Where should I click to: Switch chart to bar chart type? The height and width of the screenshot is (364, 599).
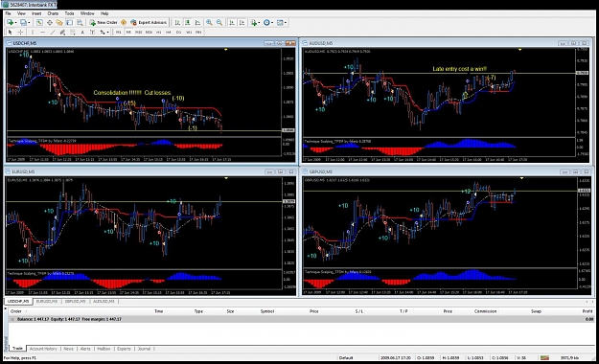pos(177,23)
